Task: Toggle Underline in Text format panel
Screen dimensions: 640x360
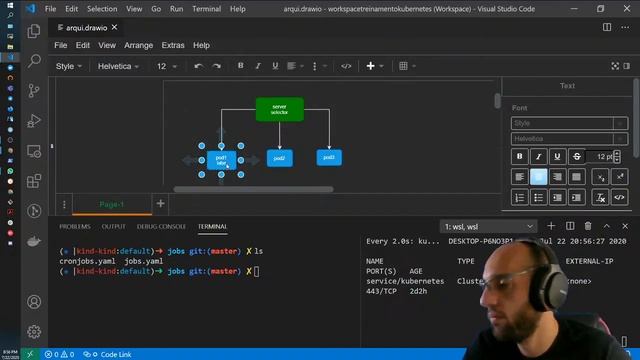Action: click(557, 156)
